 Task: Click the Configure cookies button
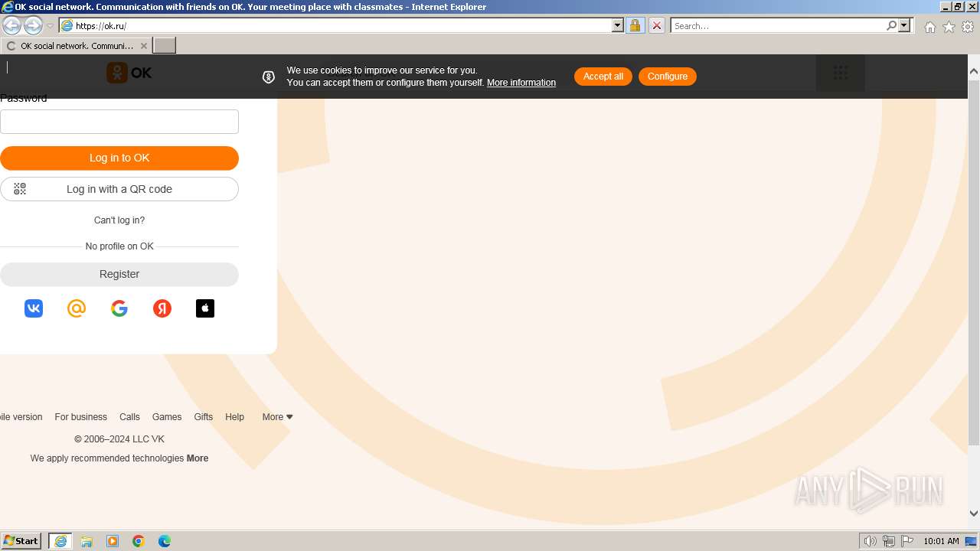[668, 77]
